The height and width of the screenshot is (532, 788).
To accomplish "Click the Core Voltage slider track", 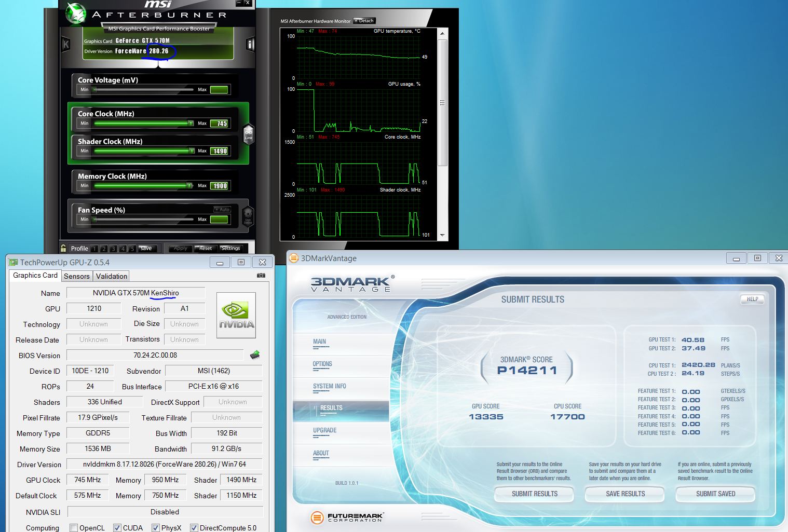I will 143,90.
